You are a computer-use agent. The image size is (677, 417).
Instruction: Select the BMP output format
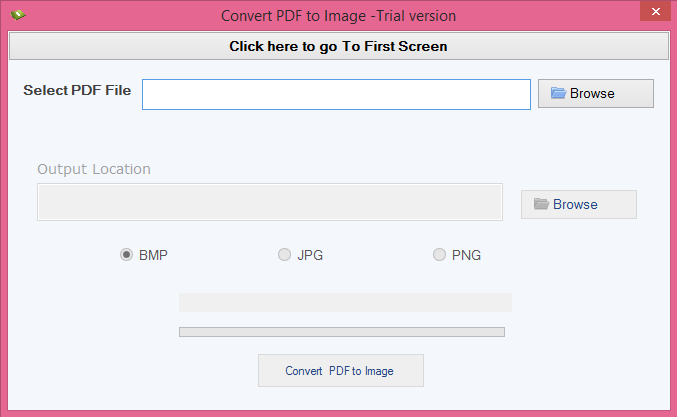[126, 255]
